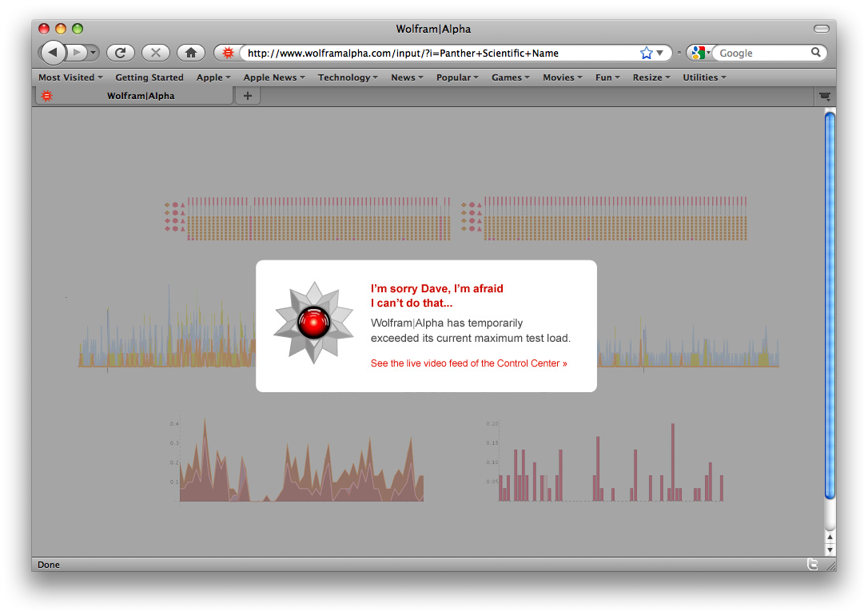Image resolution: width=868 pixels, height=615 pixels.
Task: Go to the home page via Home icon
Action: click(x=191, y=53)
